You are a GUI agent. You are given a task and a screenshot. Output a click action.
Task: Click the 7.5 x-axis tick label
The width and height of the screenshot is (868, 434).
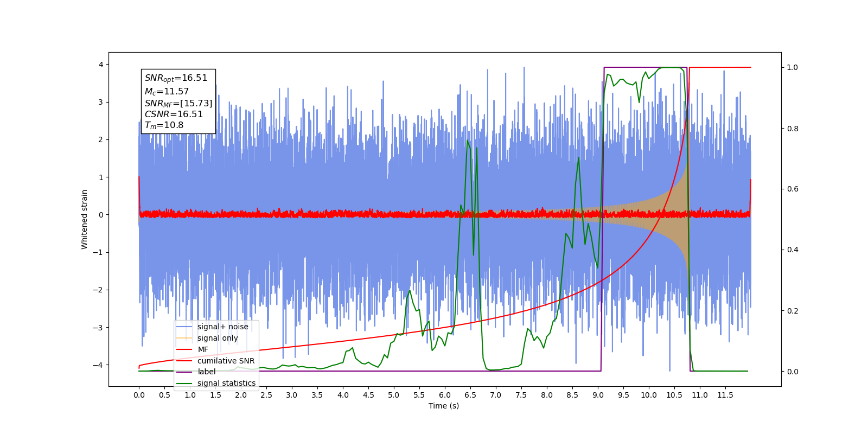coord(521,395)
